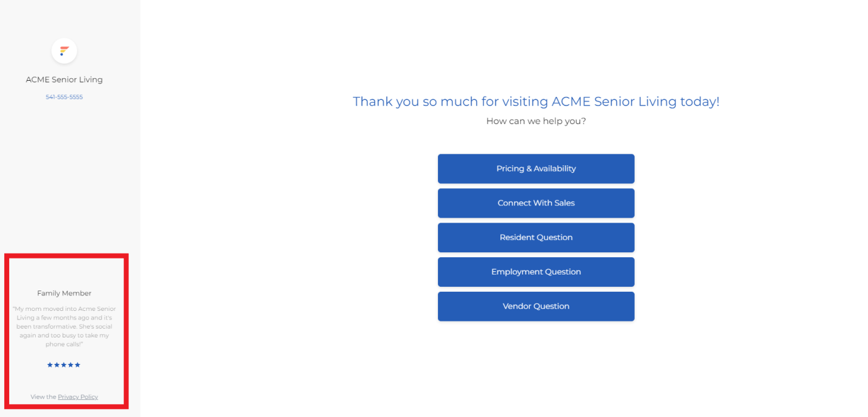The height and width of the screenshot is (417, 868).
Task: Select the third, middle rating star
Action: point(64,365)
